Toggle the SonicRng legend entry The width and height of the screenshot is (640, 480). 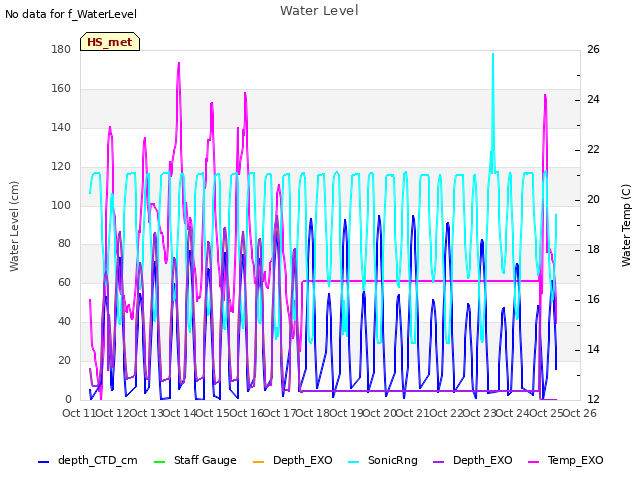point(383,460)
